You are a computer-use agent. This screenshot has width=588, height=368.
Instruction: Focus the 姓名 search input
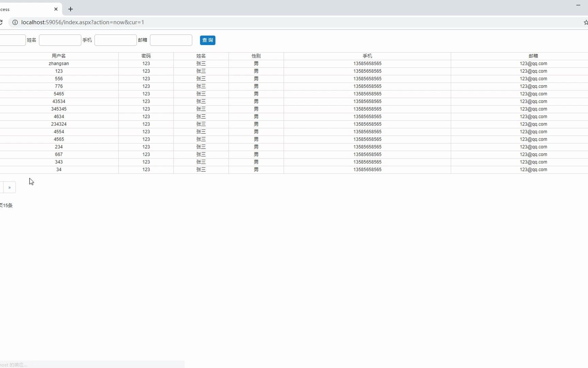60,40
